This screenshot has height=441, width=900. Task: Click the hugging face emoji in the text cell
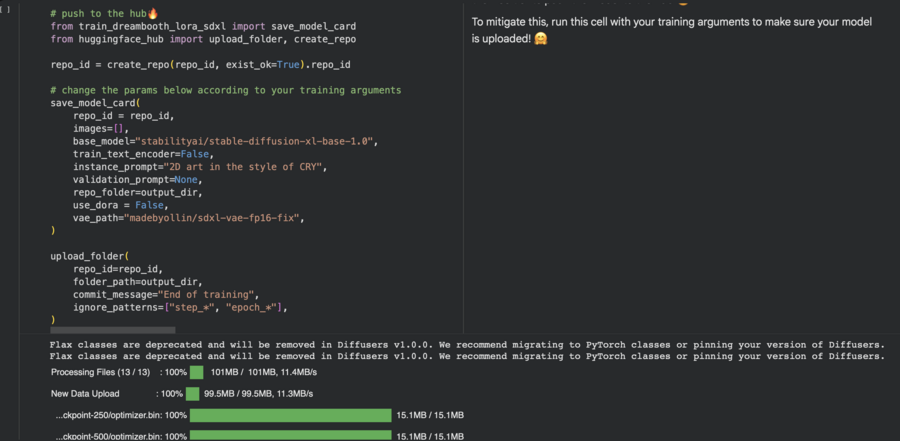pyautogui.click(x=540, y=38)
